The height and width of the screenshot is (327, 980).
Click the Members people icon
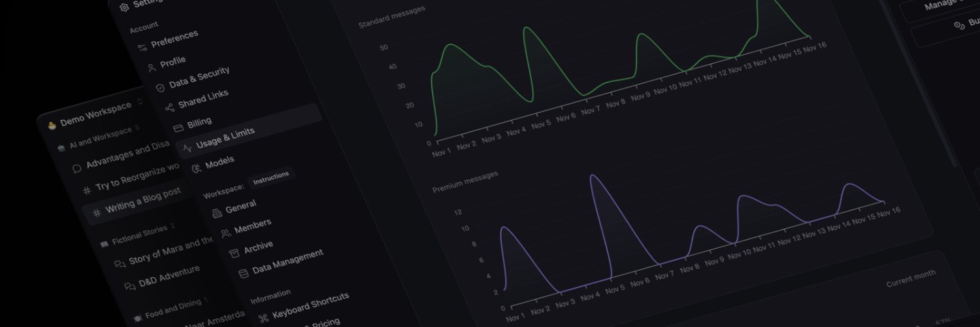point(226,233)
